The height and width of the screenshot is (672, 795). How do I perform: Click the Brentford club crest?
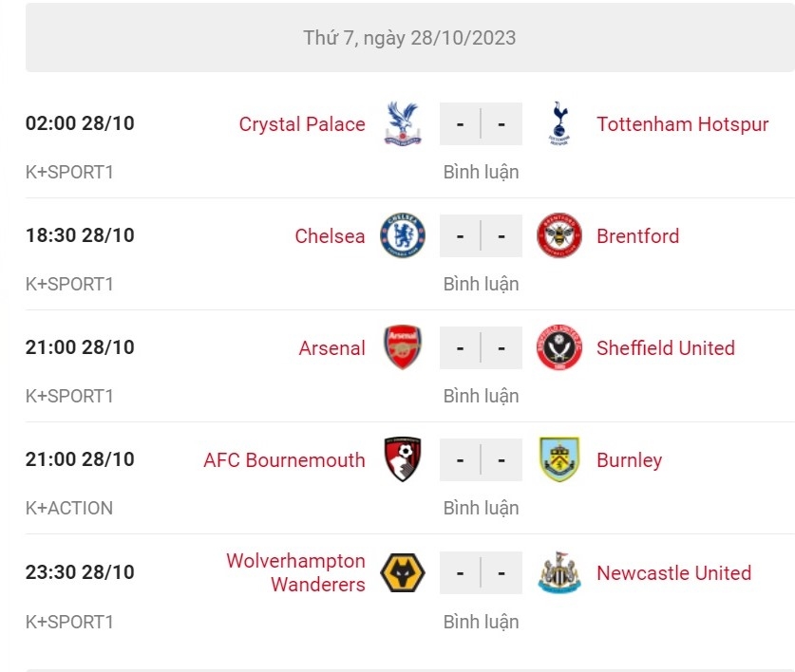coord(558,235)
